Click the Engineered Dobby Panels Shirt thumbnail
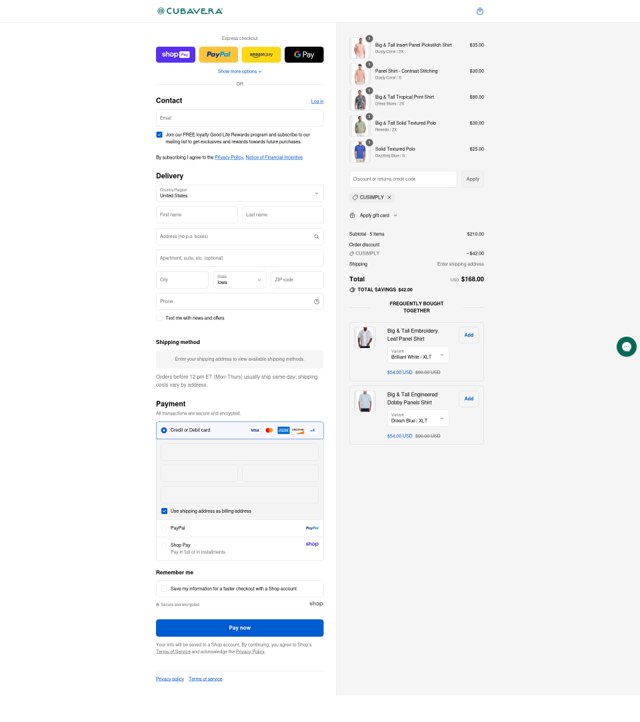The image size is (640, 722). (x=365, y=401)
